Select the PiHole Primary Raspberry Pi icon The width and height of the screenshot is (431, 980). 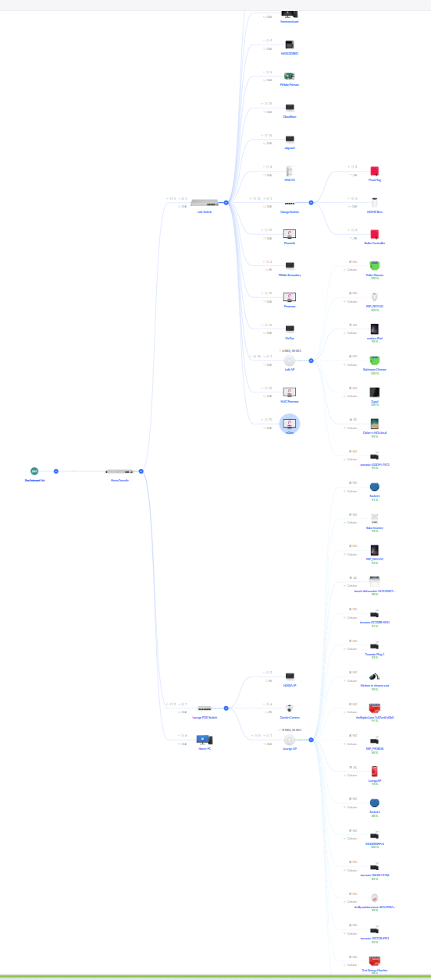tap(290, 76)
